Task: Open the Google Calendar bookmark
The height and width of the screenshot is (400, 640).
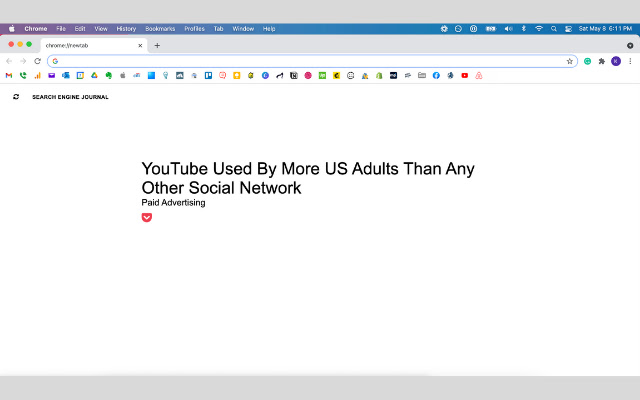Action: coord(80,76)
